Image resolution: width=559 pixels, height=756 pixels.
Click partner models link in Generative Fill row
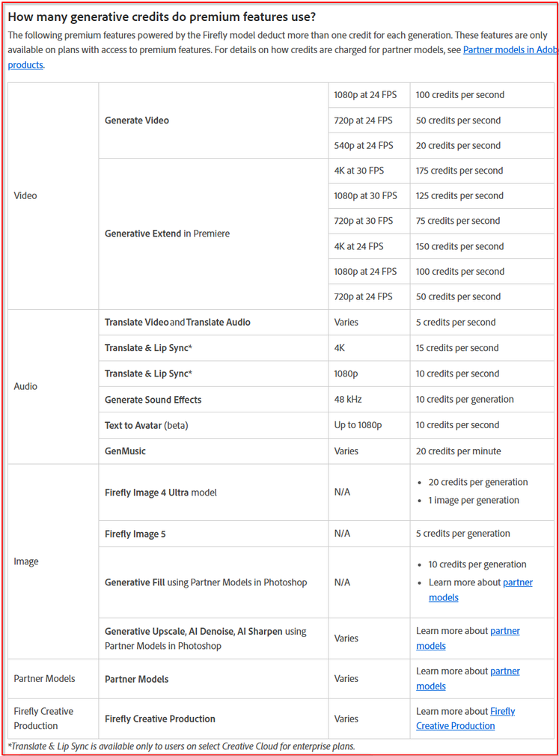[517, 582]
